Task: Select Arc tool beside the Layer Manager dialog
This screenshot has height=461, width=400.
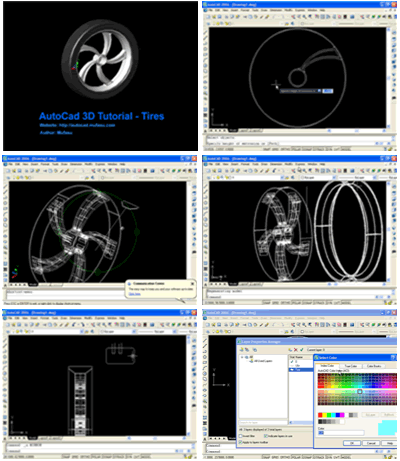Action: (205, 368)
